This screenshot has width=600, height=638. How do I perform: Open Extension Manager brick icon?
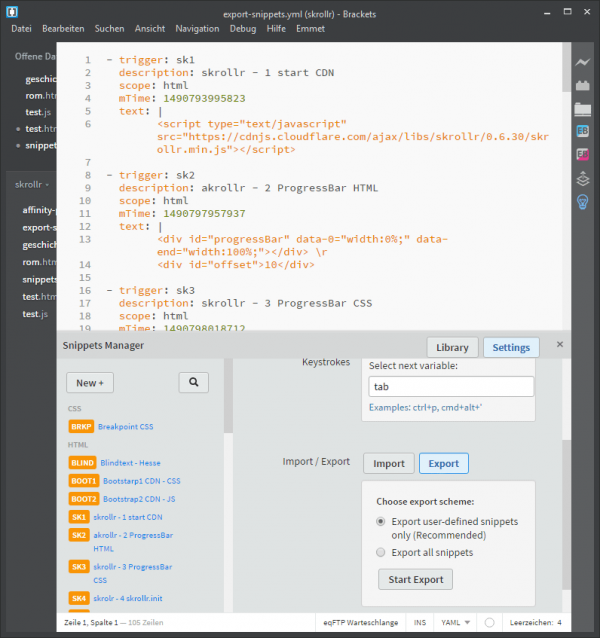(x=583, y=85)
